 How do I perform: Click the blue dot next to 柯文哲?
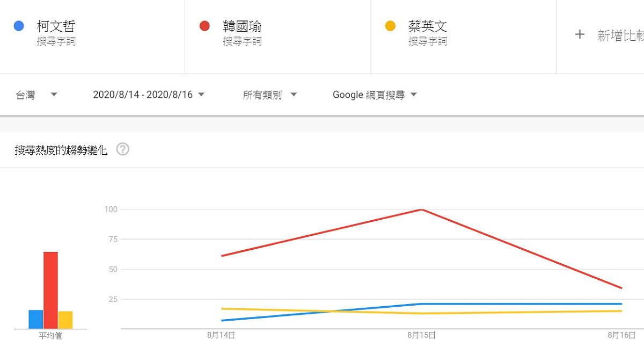(19, 26)
